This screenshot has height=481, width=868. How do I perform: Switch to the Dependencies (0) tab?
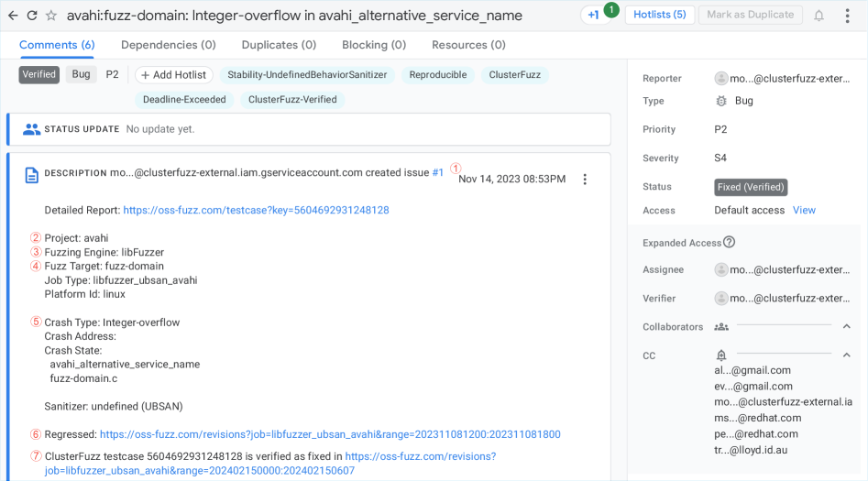coord(168,45)
